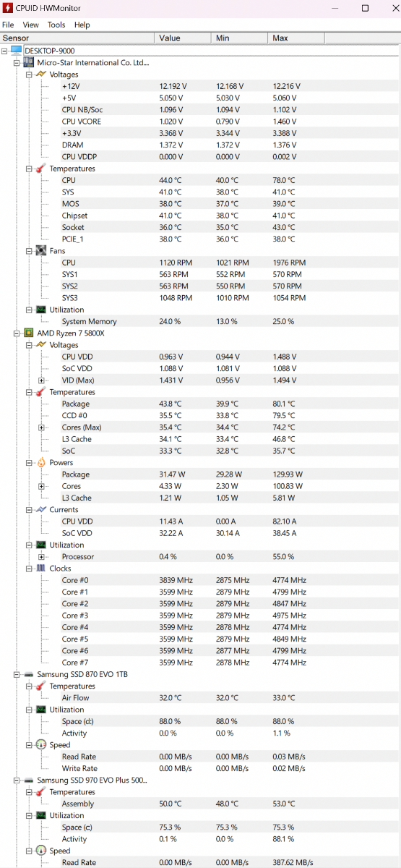Click the HWMonitor lightning app icon in title bar
This screenshot has height=868, width=401.
pyautogui.click(x=7, y=8)
